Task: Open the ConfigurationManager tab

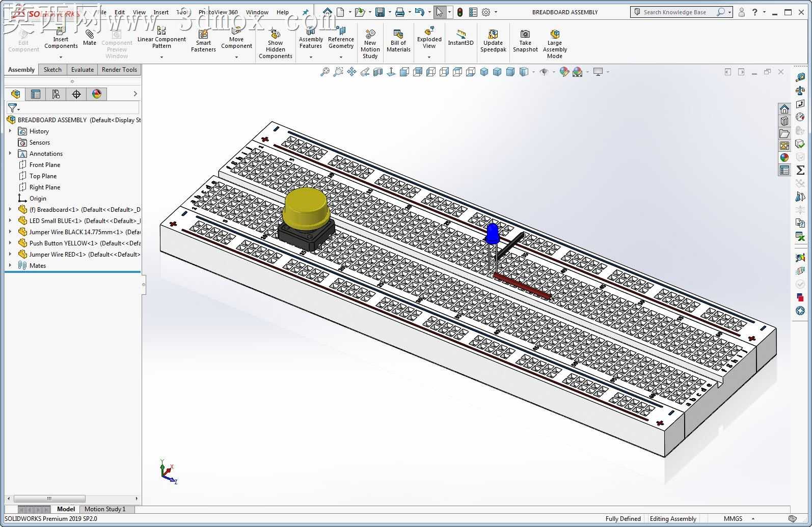Action: (56, 94)
